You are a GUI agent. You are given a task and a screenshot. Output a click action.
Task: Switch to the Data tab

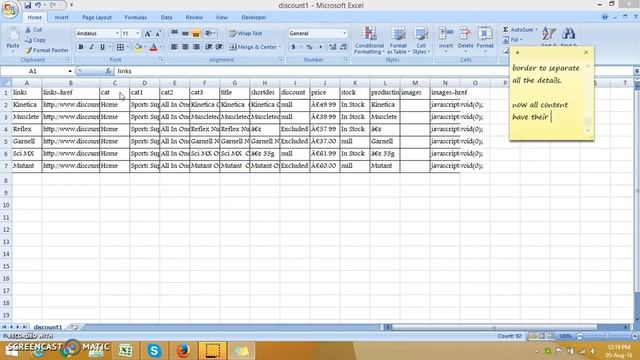coord(166,18)
